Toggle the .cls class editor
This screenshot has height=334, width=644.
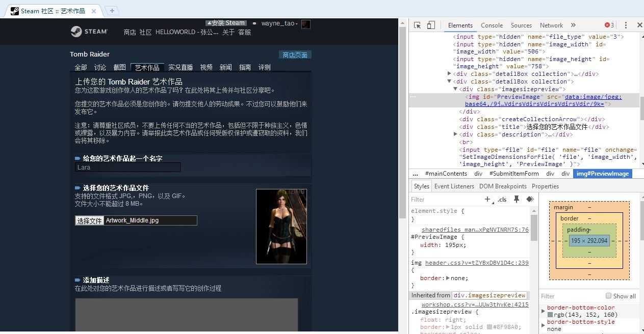(x=502, y=199)
